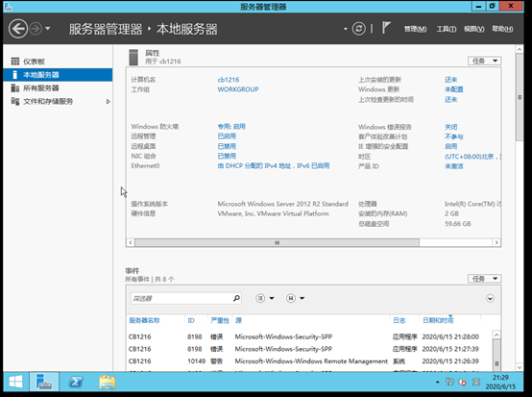Open the notifications flag icon
This screenshot has width=532, height=397.
[x=386, y=28]
